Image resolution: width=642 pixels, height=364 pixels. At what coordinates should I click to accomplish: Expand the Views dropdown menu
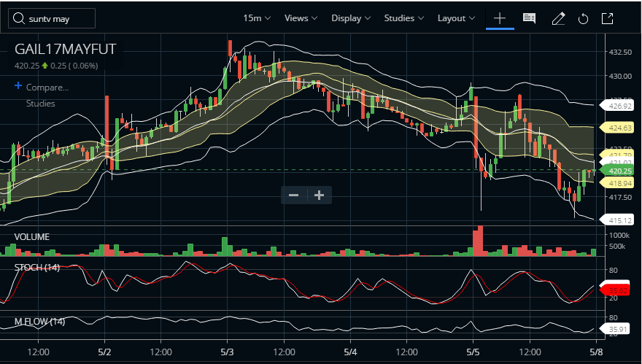tap(301, 18)
